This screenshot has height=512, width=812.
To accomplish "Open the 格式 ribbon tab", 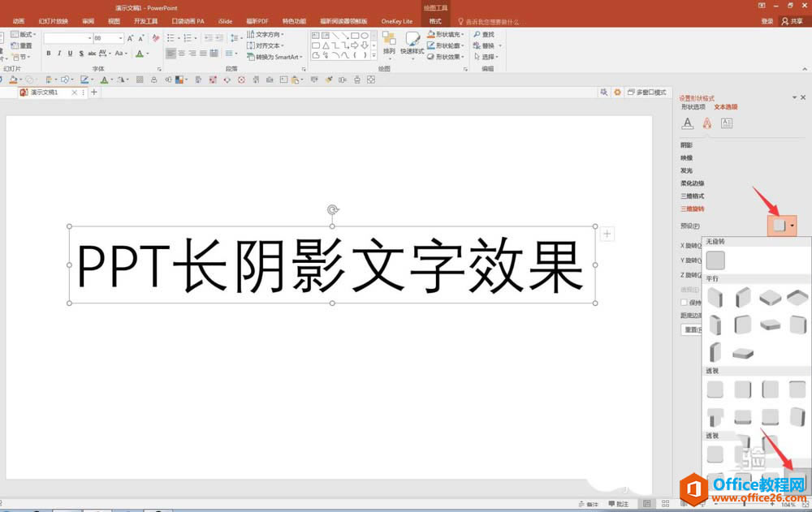I will click(435, 21).
